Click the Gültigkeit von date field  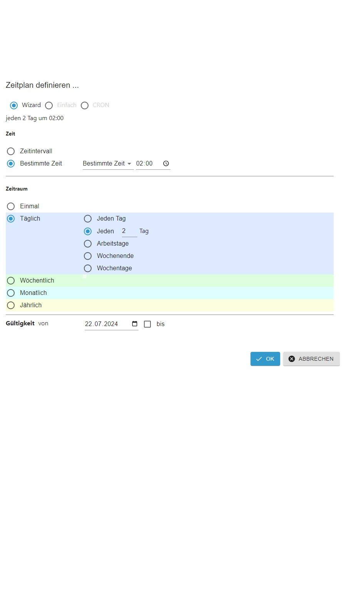[x=111, y=324]
